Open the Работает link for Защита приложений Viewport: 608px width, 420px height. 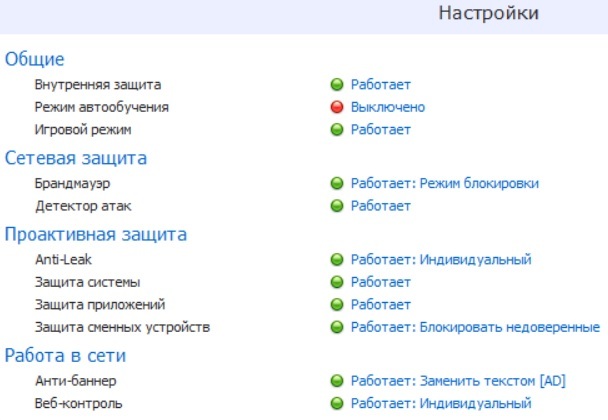click(381, 304)
